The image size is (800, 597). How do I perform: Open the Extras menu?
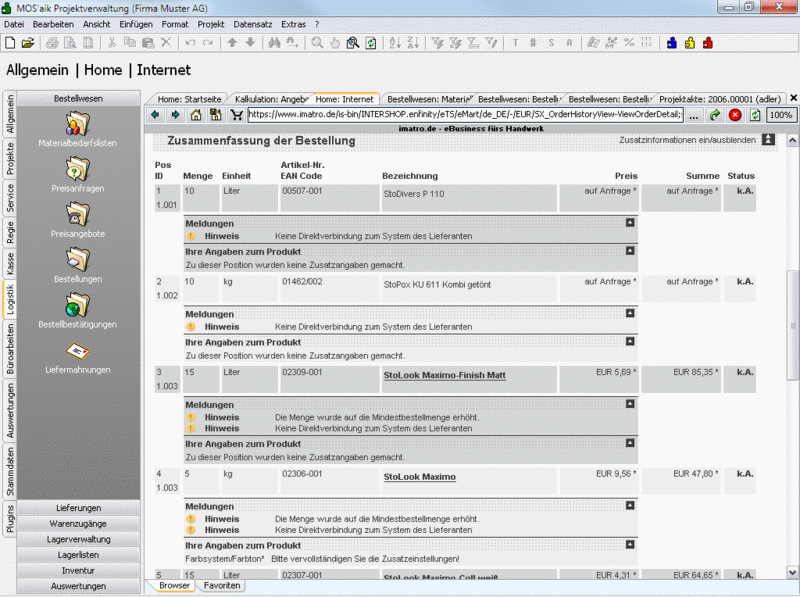click(x=293, y=24)
